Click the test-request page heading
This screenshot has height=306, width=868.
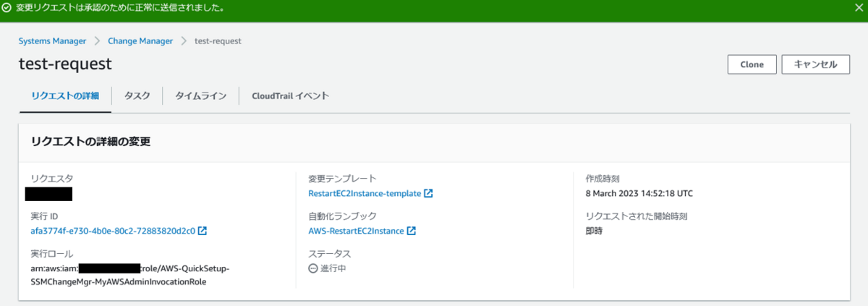(65, 64)
